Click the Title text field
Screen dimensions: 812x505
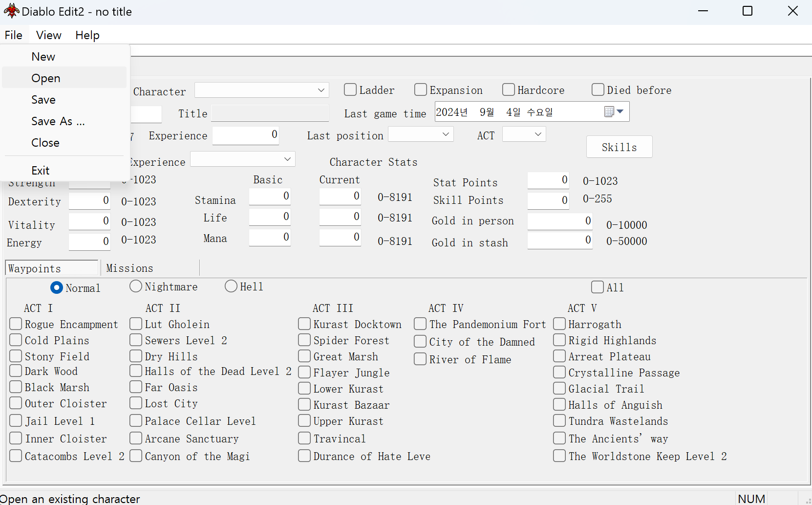click(x=270, y=113)
